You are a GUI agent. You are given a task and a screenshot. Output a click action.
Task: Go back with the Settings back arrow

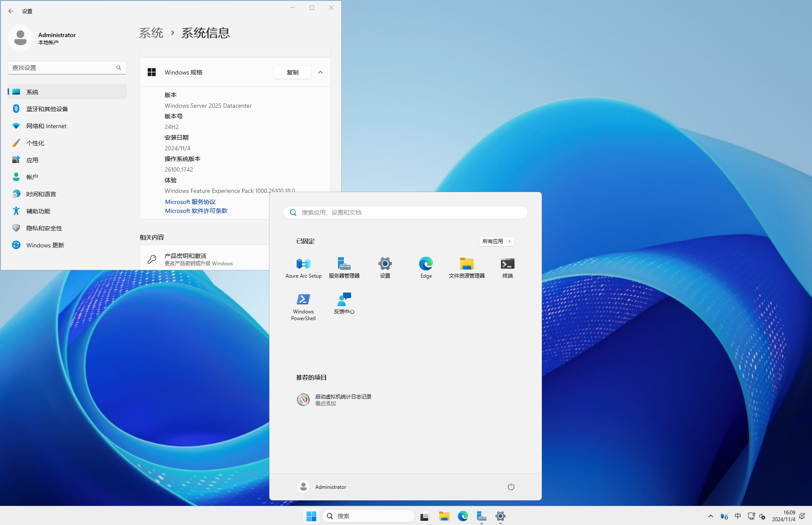[11, 11]
